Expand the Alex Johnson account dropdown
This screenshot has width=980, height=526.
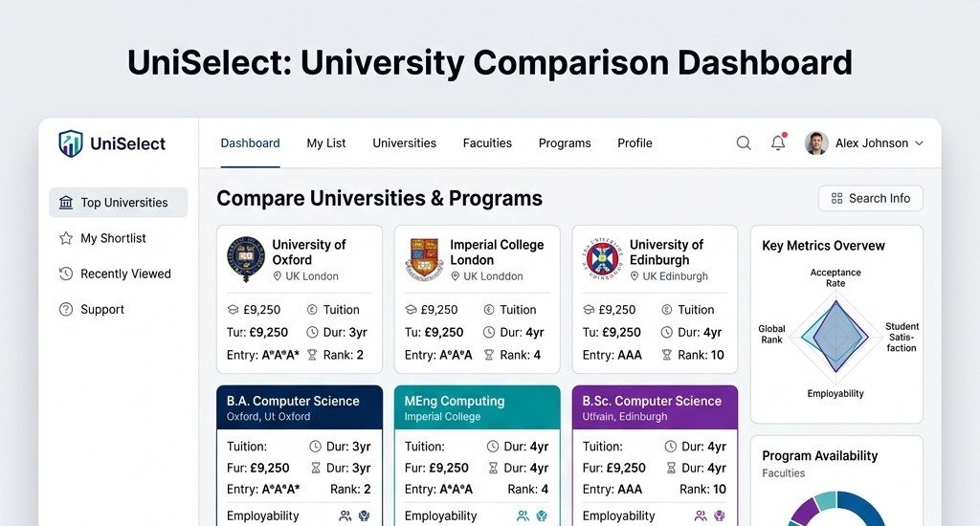(919, 143)
